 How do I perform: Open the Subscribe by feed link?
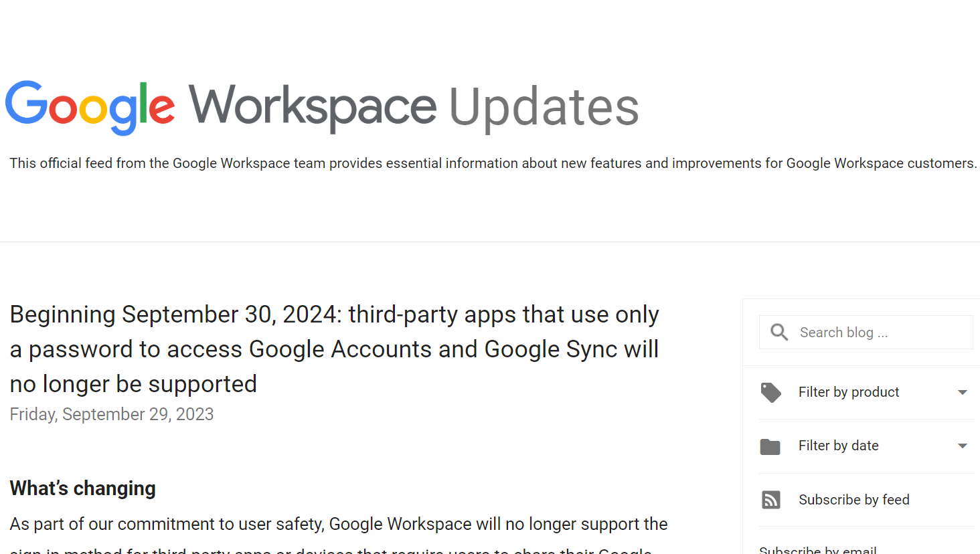point(854,500)
